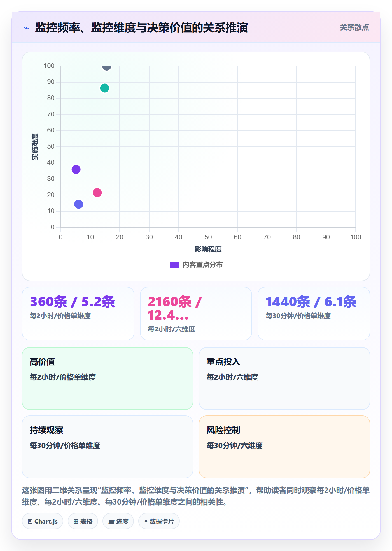Open the 重点投入 quadrant card
The height and width of the screenshot is (551, 392).
284,379
